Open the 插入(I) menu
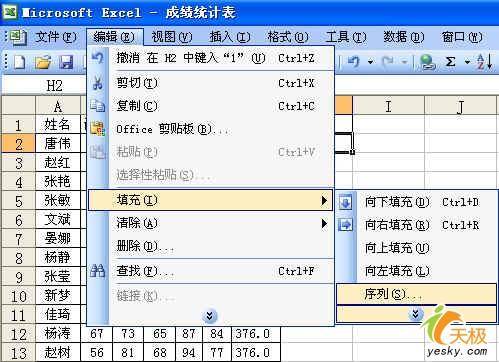Screen dimensions: 499x362 230,37
